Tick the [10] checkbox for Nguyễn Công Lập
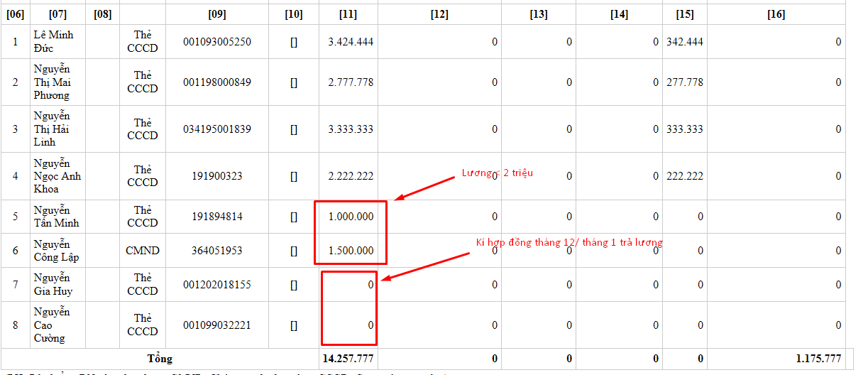The height and width of the screenshot is (375, 868). [x=293, y=251]
